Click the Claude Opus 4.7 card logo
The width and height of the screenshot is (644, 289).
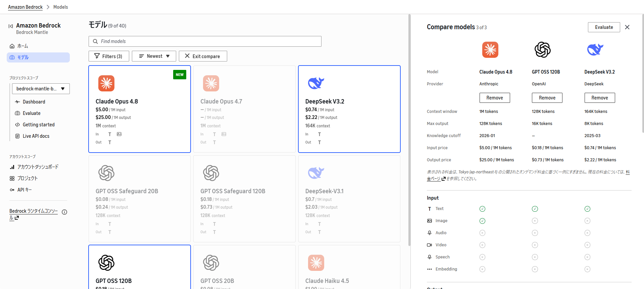[211, 83]
